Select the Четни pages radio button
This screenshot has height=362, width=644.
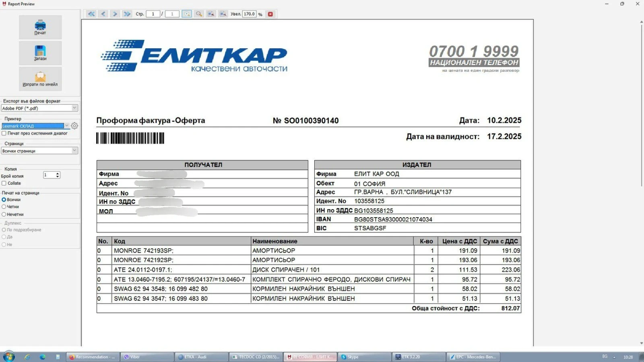pyautogui.click(x=4, y=207)
